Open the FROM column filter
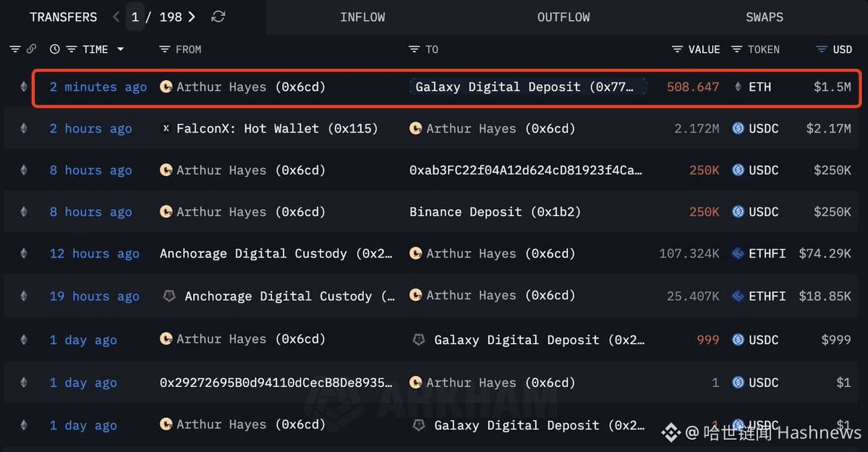The width and height of the screenshot is (868, 452). tap(164, 49)
